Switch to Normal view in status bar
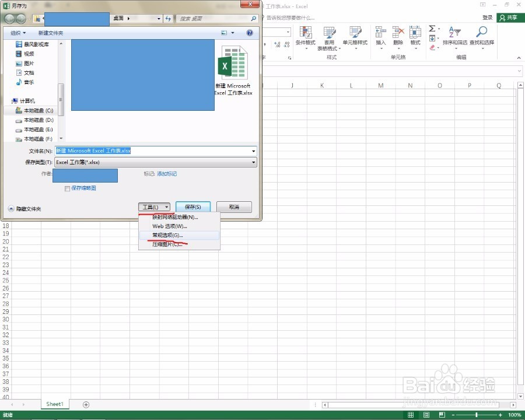 tap(411, 415)
